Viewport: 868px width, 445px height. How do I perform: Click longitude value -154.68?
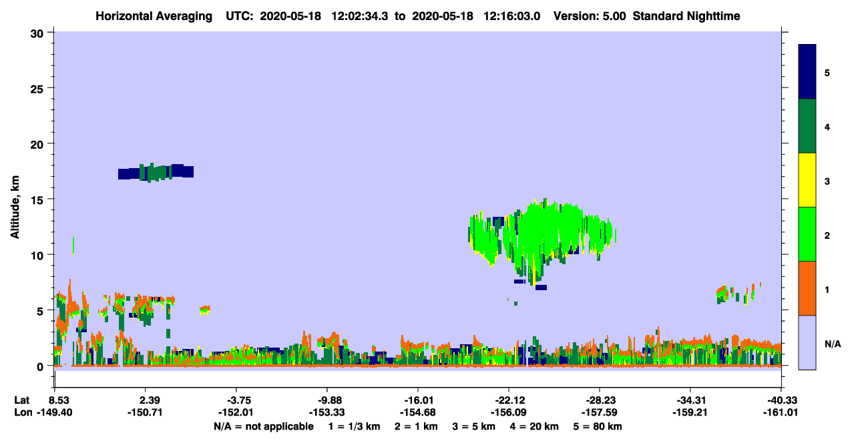point(418,412)
